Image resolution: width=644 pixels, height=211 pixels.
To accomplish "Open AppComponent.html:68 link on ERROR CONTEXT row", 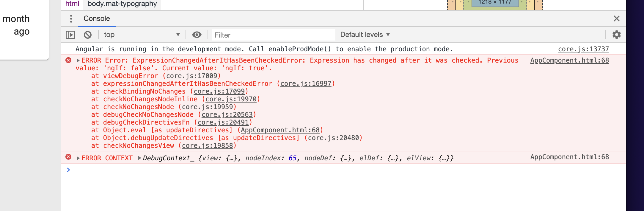I will pos(570,157).
